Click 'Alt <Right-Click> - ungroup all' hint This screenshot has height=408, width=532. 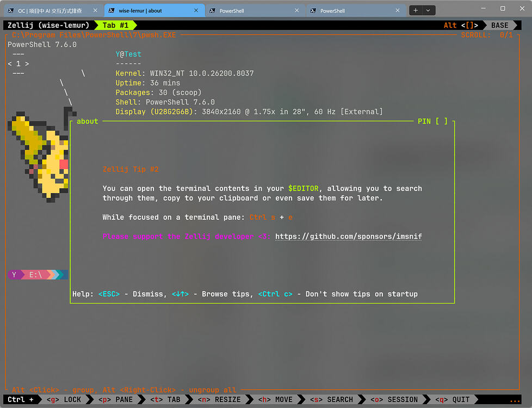tap(169, 390)
